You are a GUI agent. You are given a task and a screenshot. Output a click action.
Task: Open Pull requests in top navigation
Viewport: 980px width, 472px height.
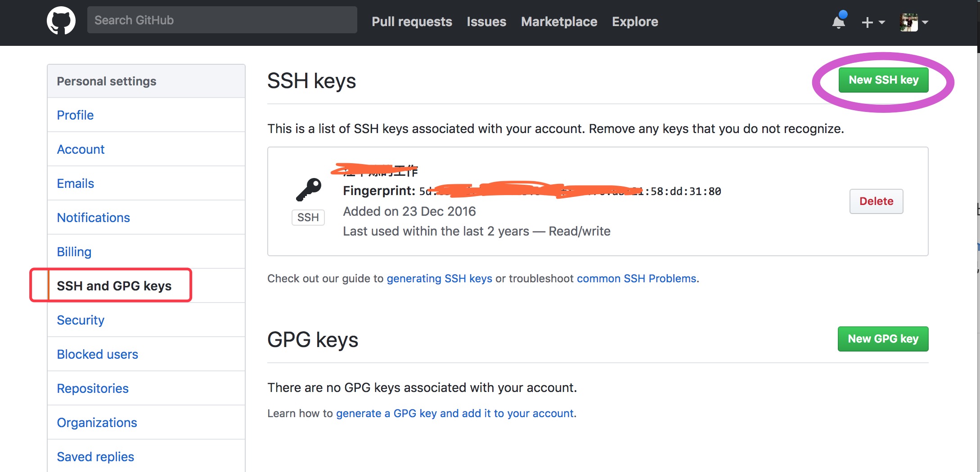coord(412,22)
